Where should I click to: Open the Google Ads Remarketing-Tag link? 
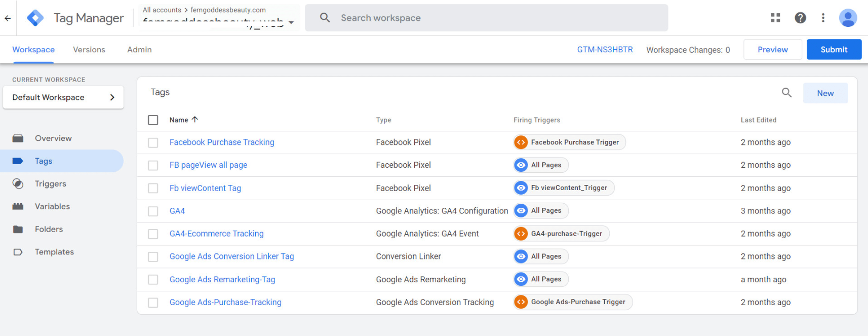pos(222,279)
